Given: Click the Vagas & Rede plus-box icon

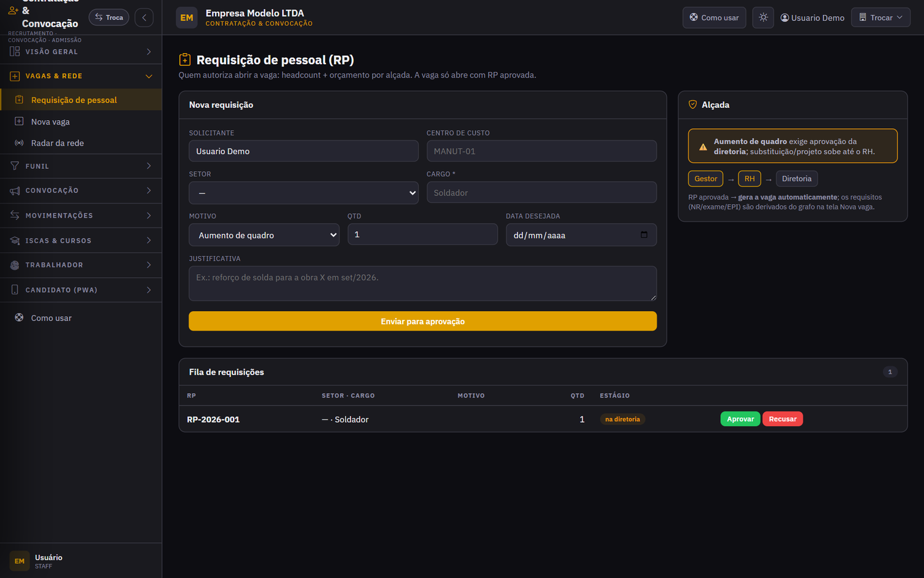Looking at the screenshot, I should click(x=15, y=76).
